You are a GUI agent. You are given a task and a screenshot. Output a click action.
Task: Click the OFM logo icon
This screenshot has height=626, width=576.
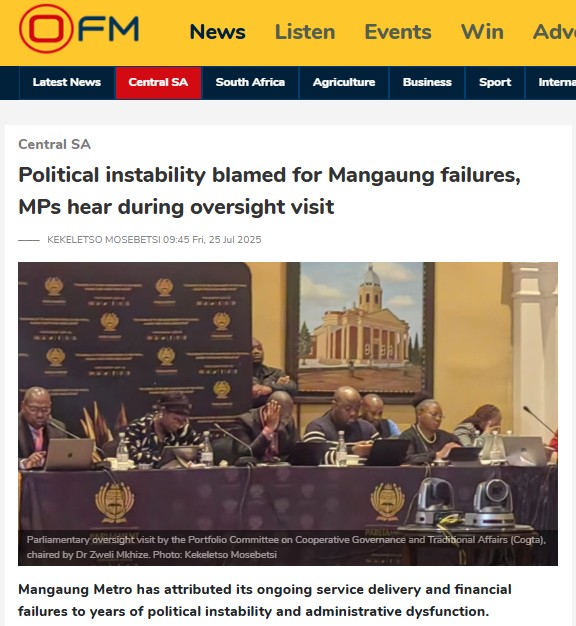click(x=79, y=29)
